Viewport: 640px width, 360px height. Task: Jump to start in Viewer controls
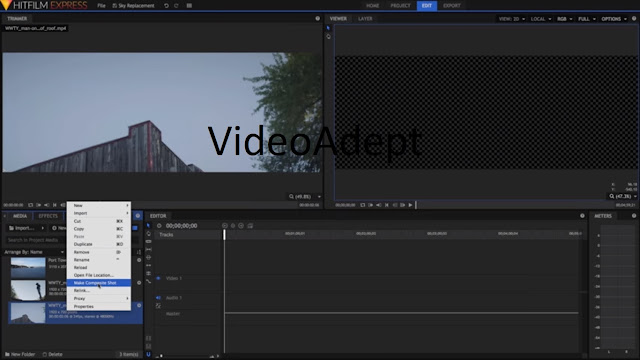(387, 205)
